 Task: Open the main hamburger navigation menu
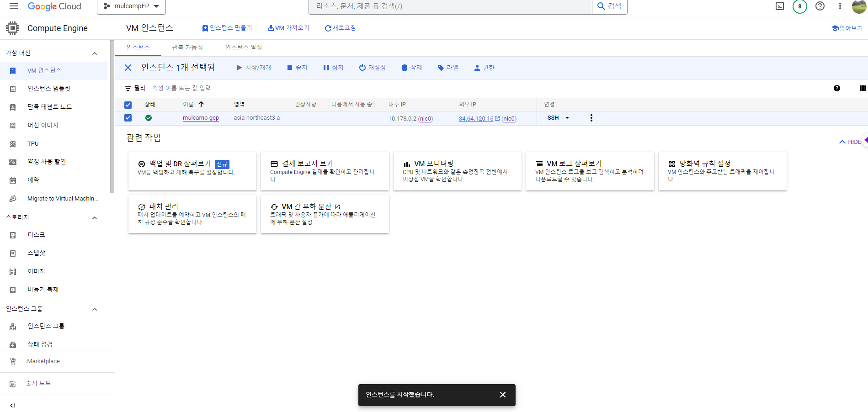click(14, 6)
